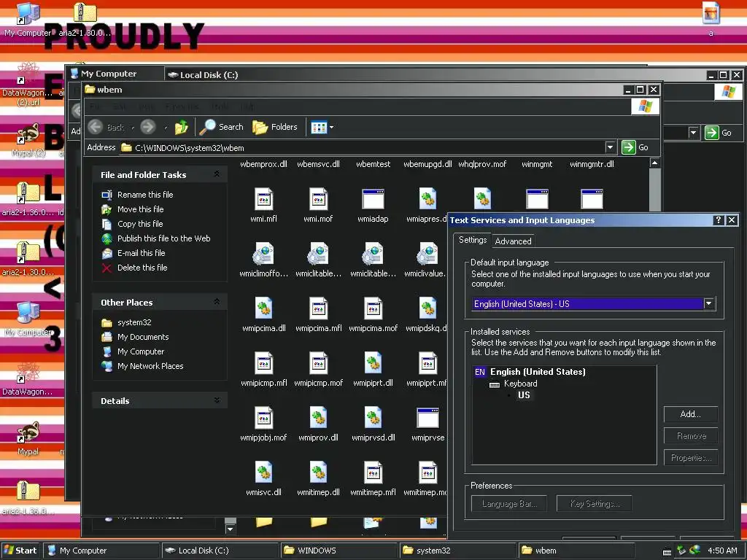Select the Settings tab in Text Services
The width and height of the screenshot is (747, 560).
472,240
